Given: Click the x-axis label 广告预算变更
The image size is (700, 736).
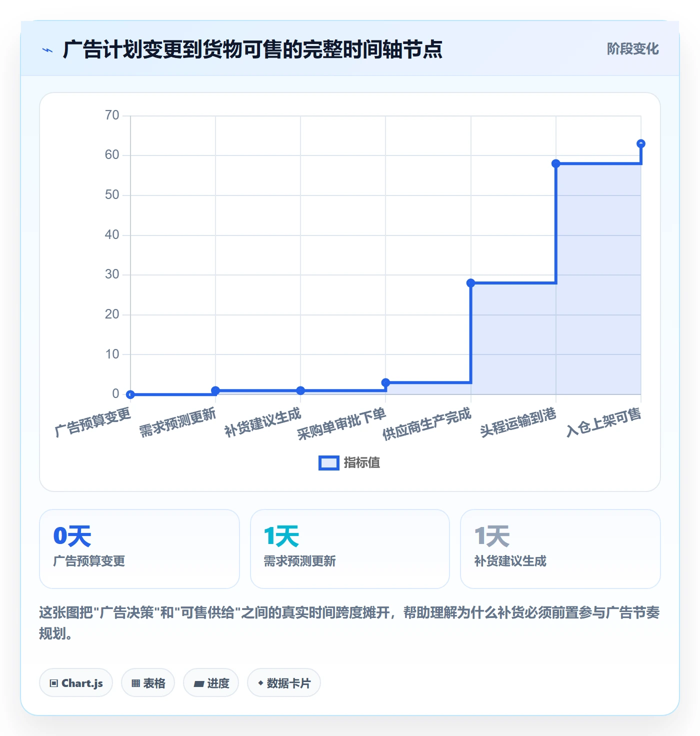Looking at the screenshot, I should [x=93, y=421].
